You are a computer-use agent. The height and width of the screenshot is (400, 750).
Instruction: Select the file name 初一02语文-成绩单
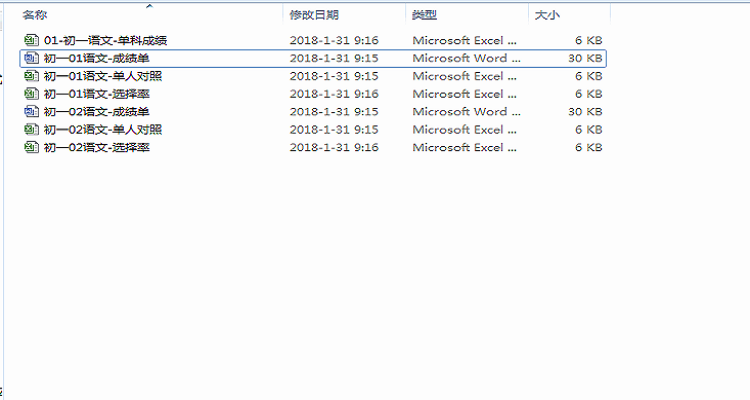[97, 112]
